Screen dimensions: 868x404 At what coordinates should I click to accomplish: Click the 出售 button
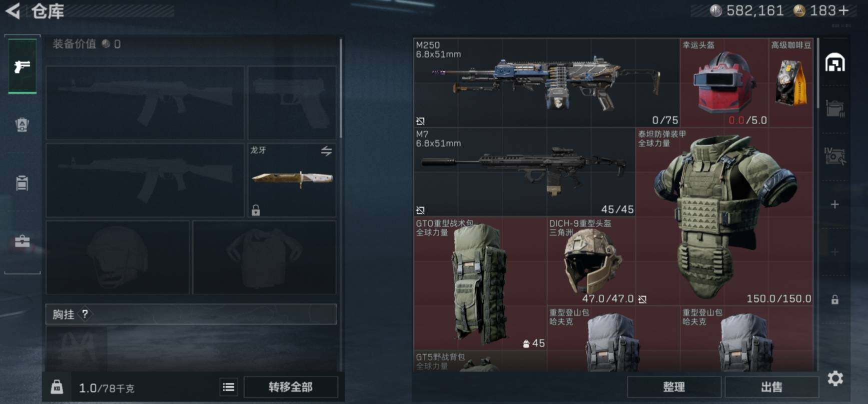pyautogui.click(x=771, y=387)
